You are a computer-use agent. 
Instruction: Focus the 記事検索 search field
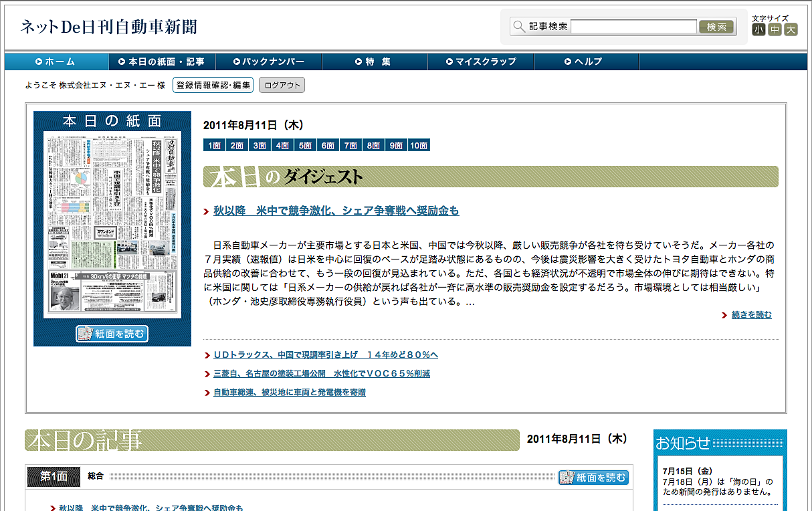pyautogui.click(x=633, y=27)
